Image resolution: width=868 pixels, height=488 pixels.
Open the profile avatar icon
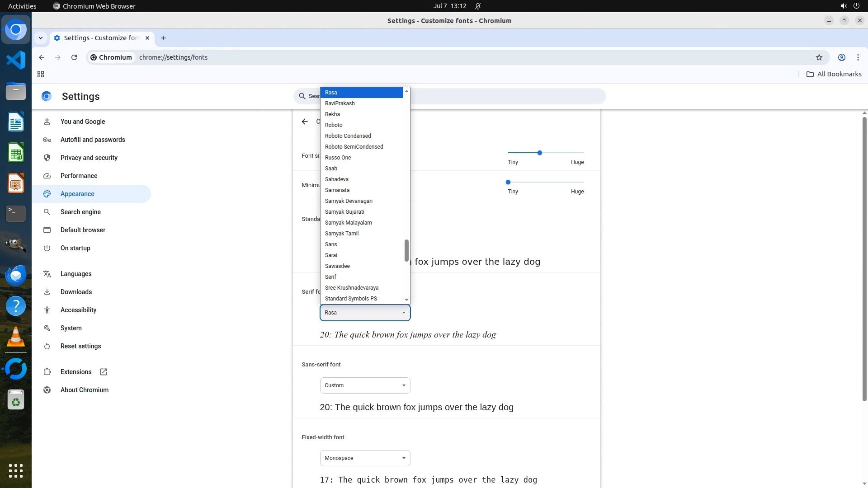[x=841, y=57]
